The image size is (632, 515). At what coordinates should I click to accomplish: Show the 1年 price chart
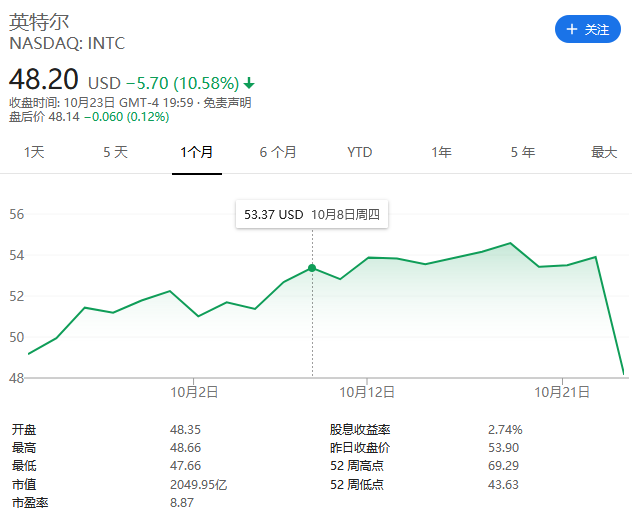(441, 152)
